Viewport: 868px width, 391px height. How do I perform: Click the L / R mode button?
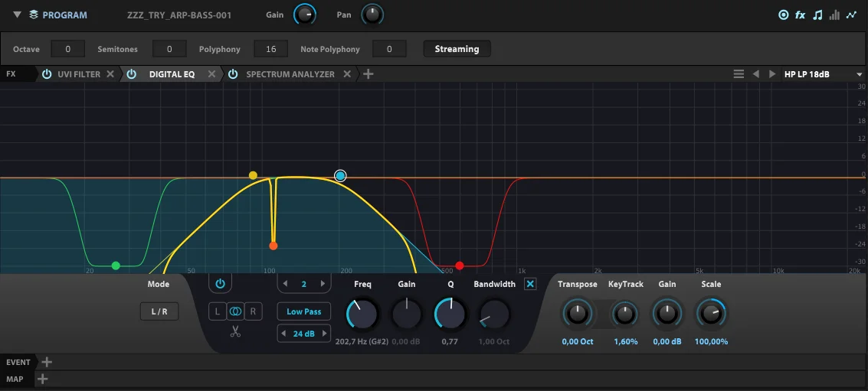159,311
